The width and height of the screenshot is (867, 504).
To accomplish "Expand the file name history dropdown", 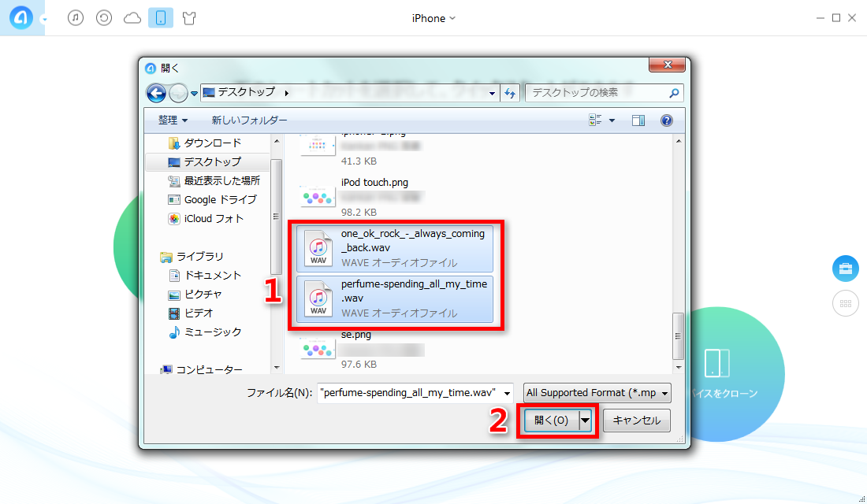I will coord(507,394).
